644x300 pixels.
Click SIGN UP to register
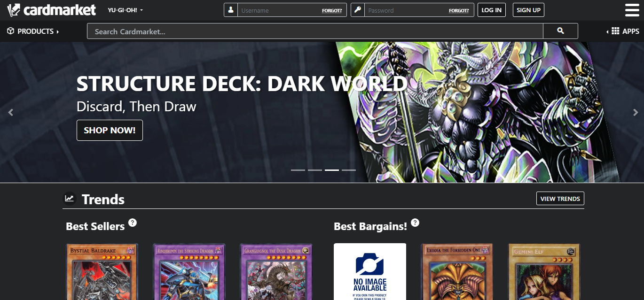coord(528,9)
